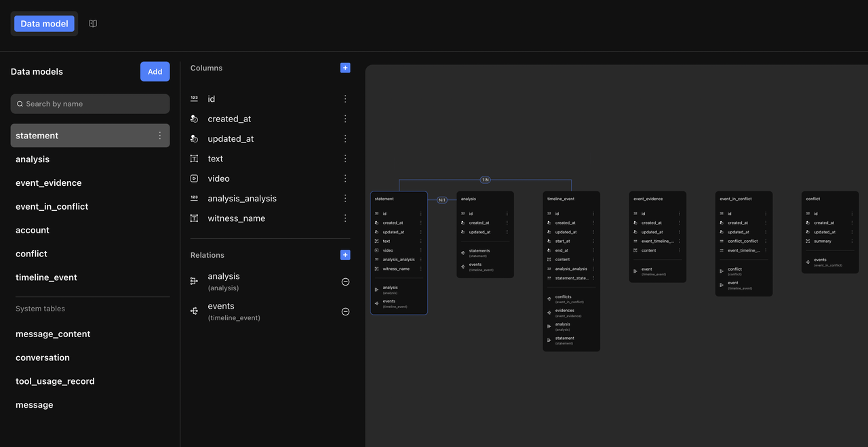Select the conflict table header in the diagram
Viewport: 868px width, 447px height.
[830, 199]
